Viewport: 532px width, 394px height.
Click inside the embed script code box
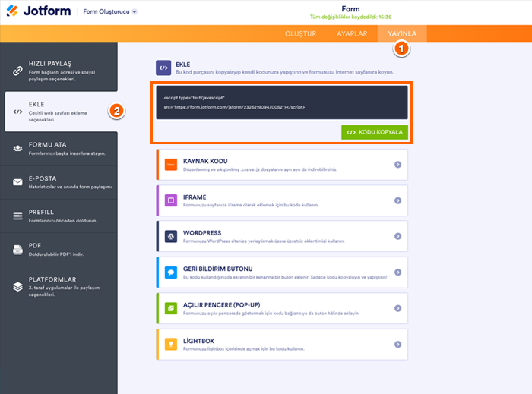coord(282,102)
